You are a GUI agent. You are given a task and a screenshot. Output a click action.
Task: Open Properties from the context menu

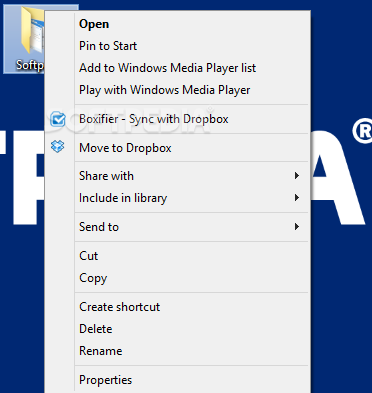(177, 380)
